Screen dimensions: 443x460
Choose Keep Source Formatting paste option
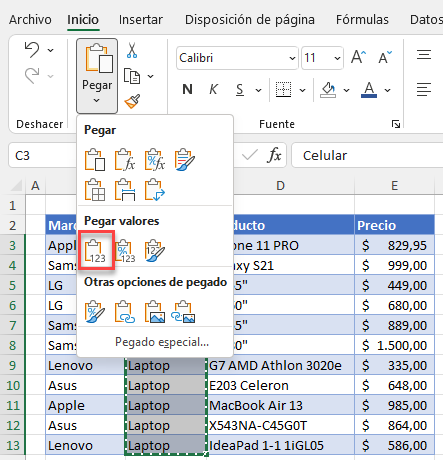[185, 160]
